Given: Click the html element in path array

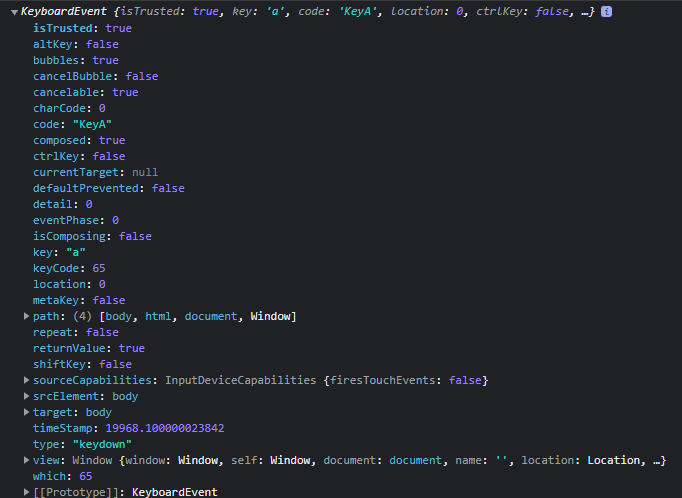Looking at the screenshot, I should tap(158, 316).
